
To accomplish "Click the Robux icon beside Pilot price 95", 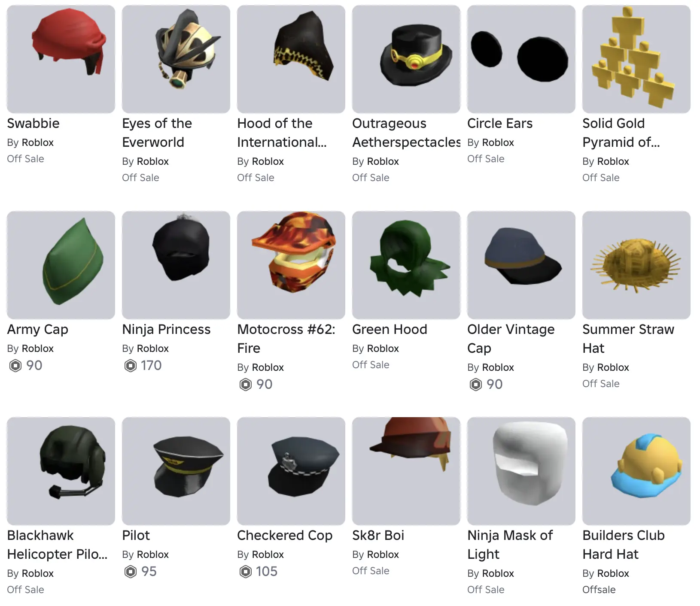I will click(131, 572).
